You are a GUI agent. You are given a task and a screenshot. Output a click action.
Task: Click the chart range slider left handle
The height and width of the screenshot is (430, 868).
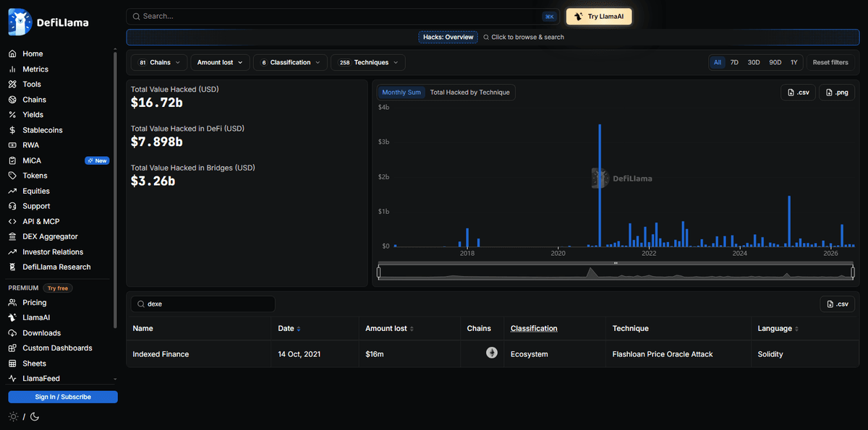[x=378, y=272]
